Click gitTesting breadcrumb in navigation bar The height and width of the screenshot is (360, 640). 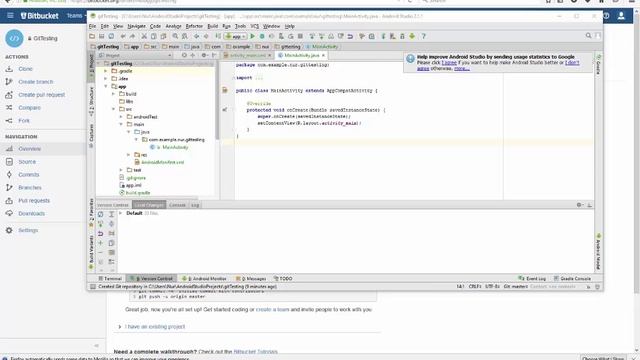(x=105, y=47)
